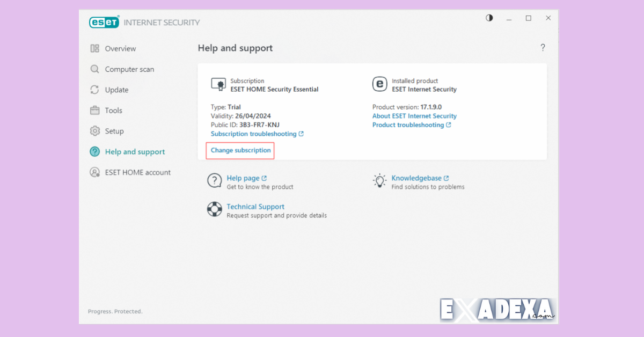Image resolution: width=644 pixels, height=337 pixels.
Task: Click the Setup gear icon
Action: [94, 131]
